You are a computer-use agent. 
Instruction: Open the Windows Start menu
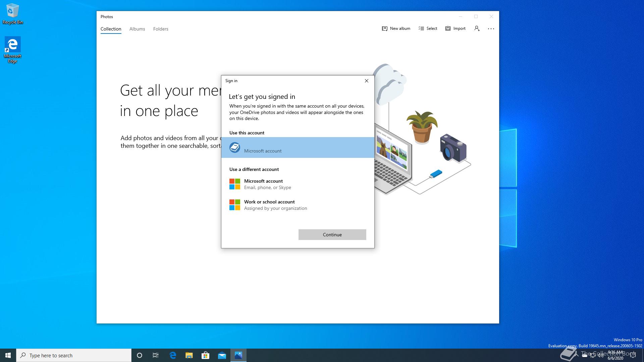tap(8, 355)
